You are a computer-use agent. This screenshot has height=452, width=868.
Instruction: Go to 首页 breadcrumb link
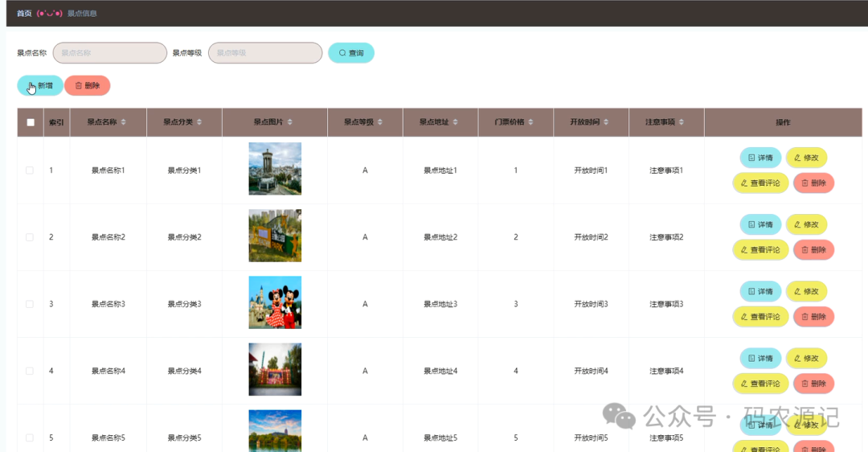[24, 14]
